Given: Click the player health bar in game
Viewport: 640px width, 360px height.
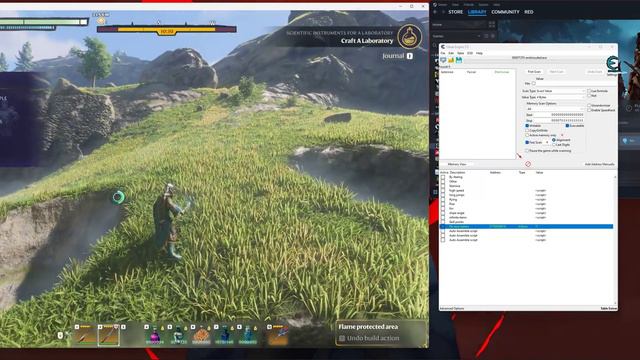Looking at the screenshot, I should [44, 22].
